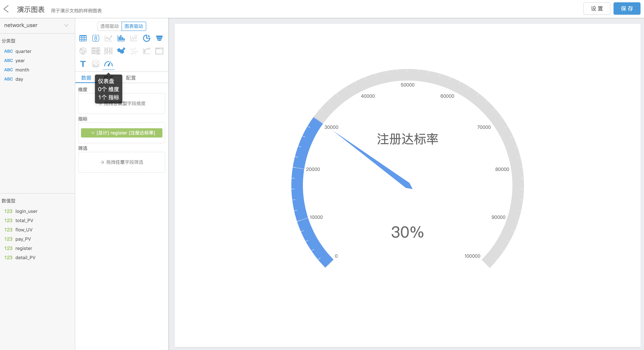The height and width of the screenshot is (350, 644).
Task: Click the 设置 button
Action: point(597,9)
